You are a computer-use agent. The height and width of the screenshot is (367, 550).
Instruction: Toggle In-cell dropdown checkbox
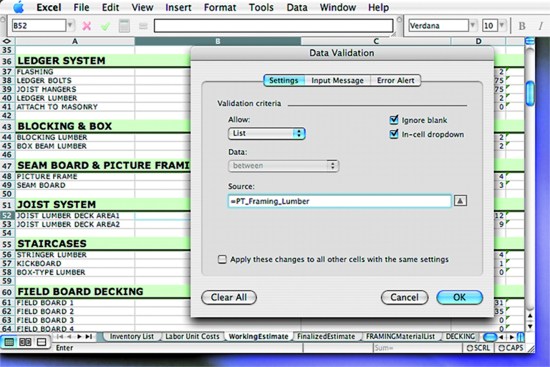coord(394,134)
